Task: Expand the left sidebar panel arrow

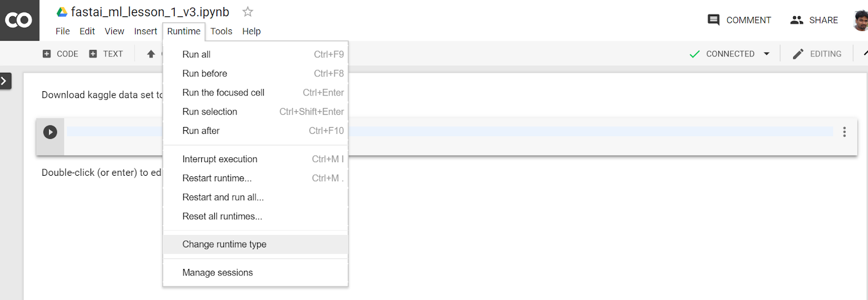Action: [5, 81]
